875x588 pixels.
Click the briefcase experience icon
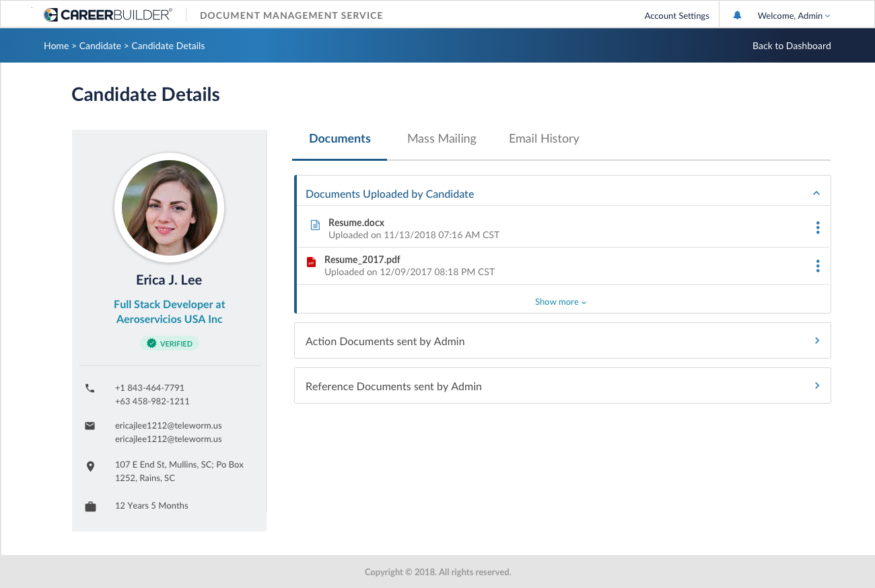point(90,507)
